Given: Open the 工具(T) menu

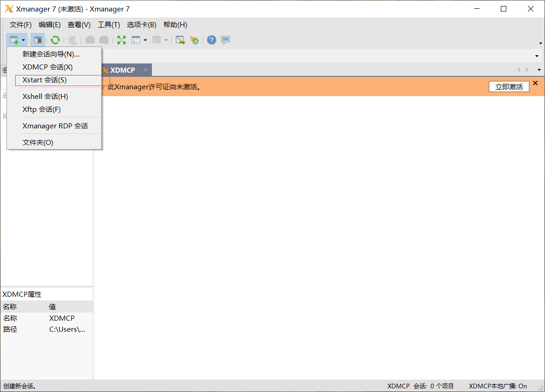Looking at the screenshot, I should pyautogui.click(x=109, y=25).
